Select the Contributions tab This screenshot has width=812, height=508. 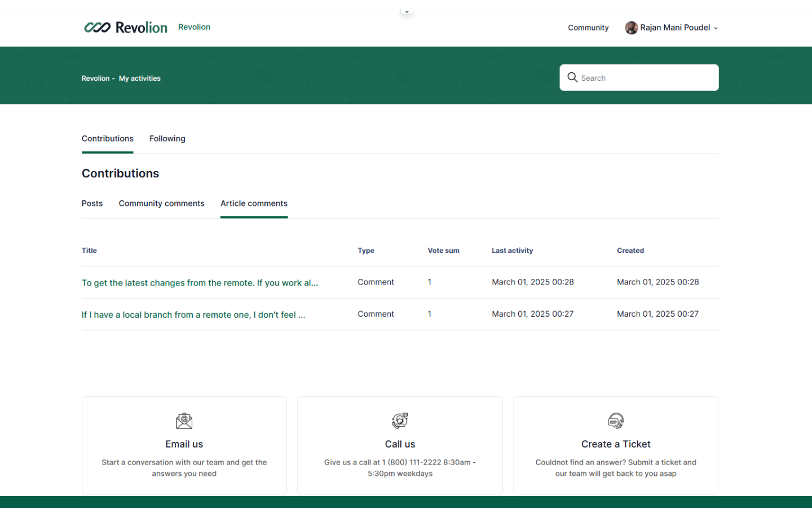point(107,139)
